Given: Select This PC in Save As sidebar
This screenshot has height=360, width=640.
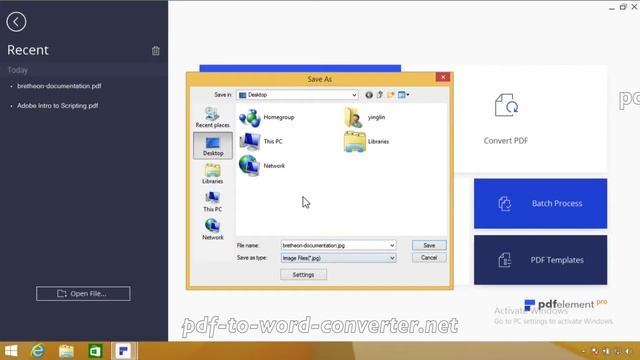Looking at the screenshot, I should pyautogui.click(x=213, y=202).
